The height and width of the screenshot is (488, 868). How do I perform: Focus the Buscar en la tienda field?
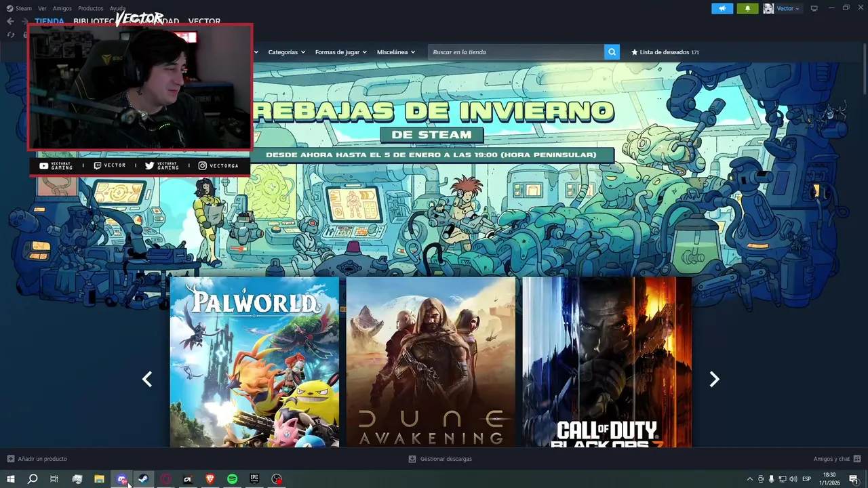coord(516,52)
